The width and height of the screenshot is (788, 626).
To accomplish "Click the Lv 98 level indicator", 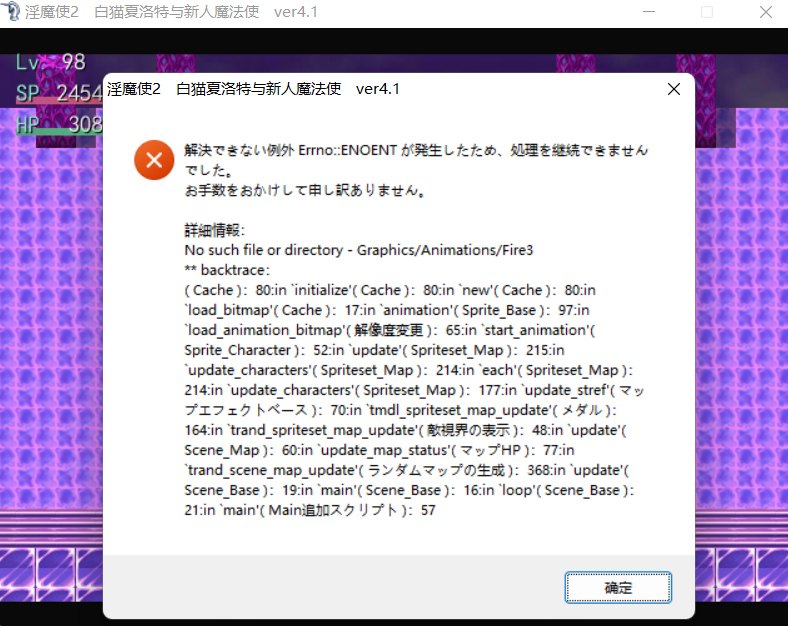I will coord(51,63).
